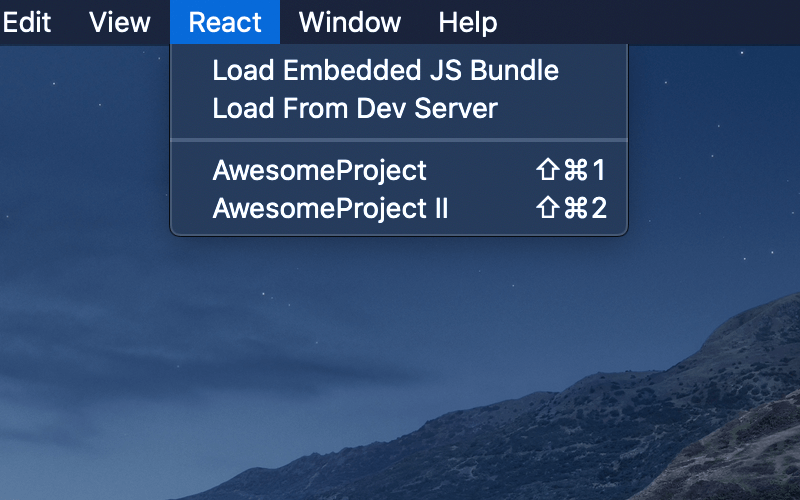
Task: Select the AwesomeProject menu entry
Action: pyautogui.click(x=320, y=171)
